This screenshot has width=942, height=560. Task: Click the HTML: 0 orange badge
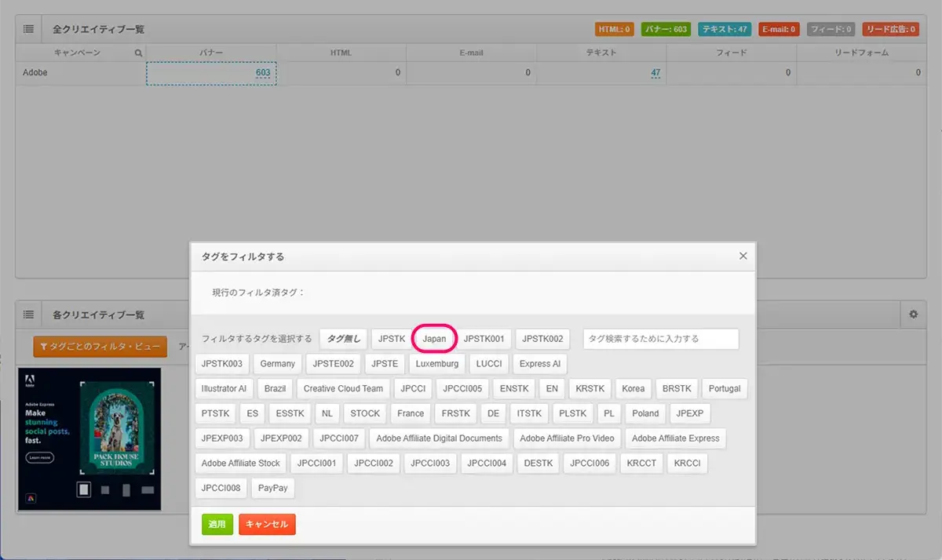(x=615, y=29)
